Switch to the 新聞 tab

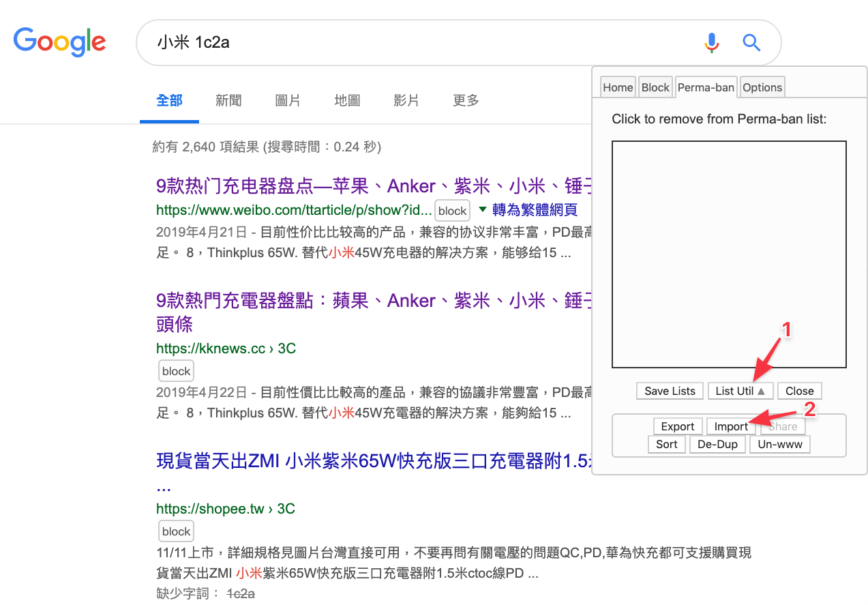pyautogui.click(x=228, y=100)
